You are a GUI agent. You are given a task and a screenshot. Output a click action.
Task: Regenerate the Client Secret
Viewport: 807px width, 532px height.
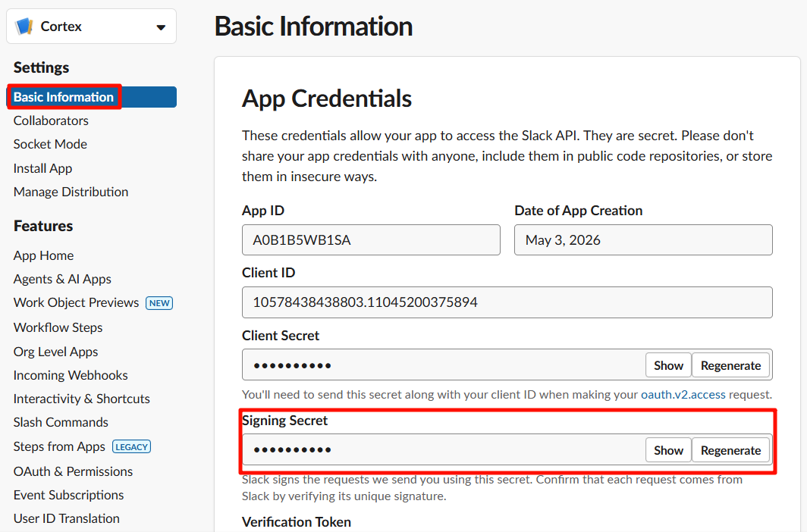(731, 365)
